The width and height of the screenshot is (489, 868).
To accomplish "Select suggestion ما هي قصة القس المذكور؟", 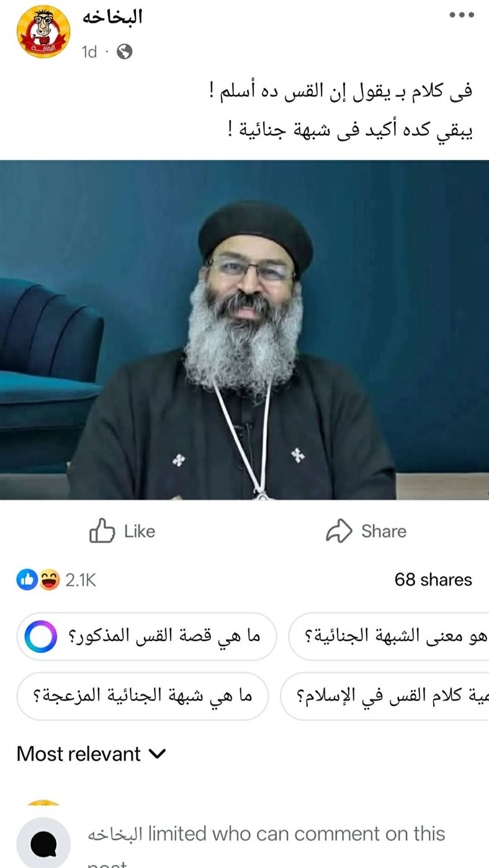I will (146, 637).
